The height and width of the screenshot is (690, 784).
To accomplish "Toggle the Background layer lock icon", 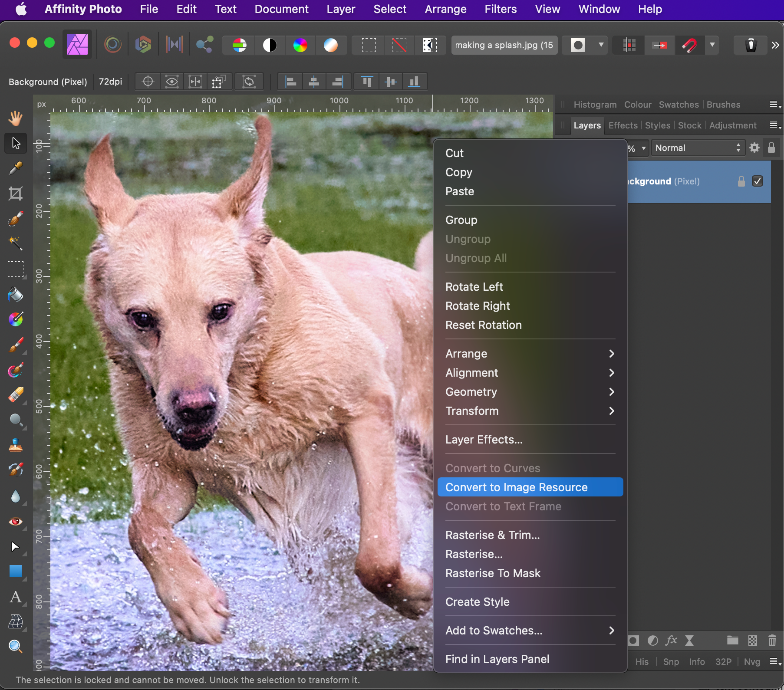I will 741,181.
